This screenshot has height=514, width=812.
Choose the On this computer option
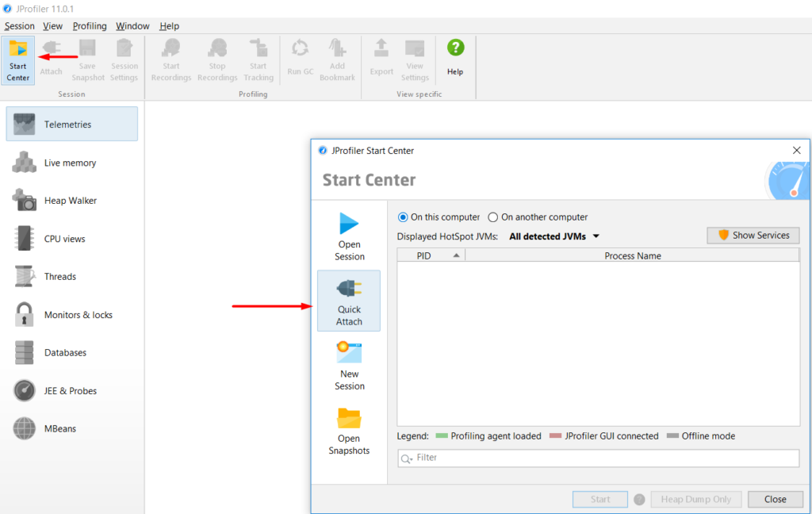(x=407, y=217)
